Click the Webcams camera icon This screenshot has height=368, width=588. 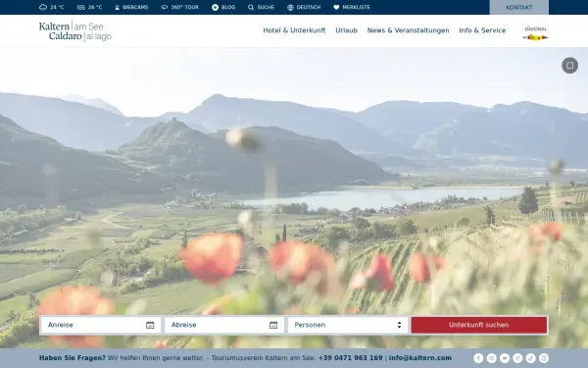point(117,7)
